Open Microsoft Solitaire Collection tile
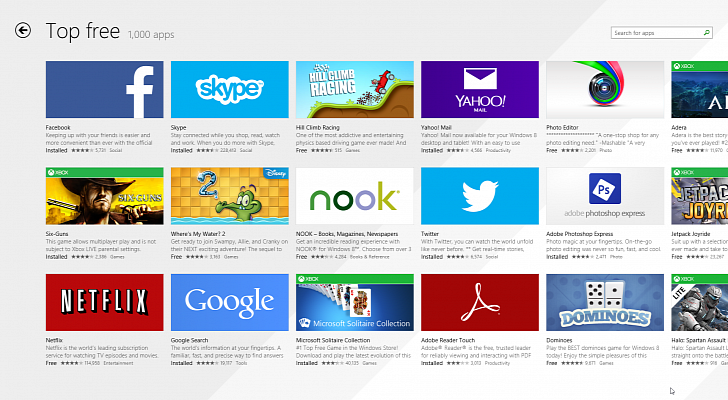The width and height of the screenshot is (728, 400). 355,302
